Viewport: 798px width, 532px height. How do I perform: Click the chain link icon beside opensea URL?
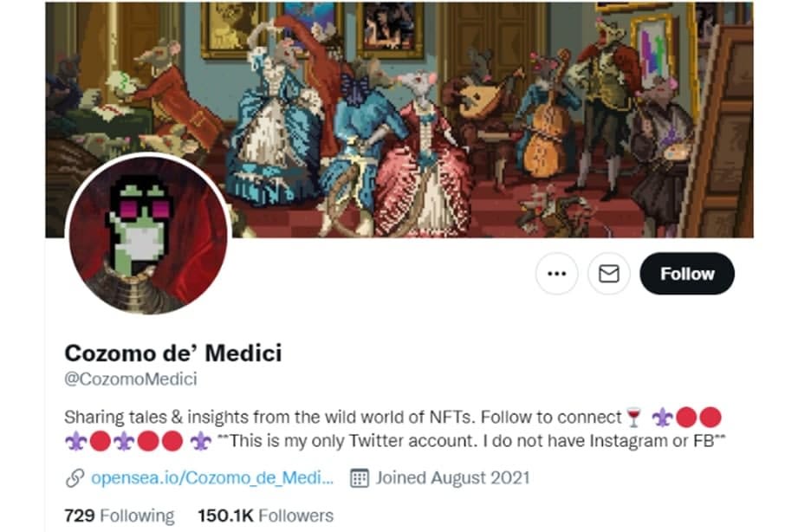(75, 478)
